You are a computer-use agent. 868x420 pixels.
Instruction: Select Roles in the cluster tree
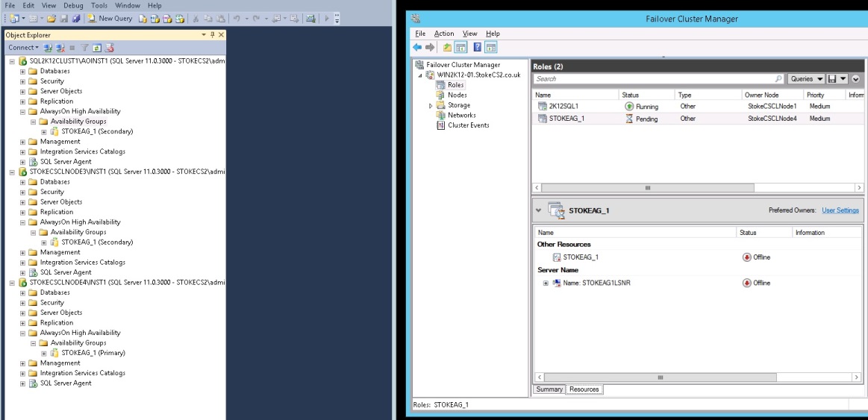tap(455, 85)
